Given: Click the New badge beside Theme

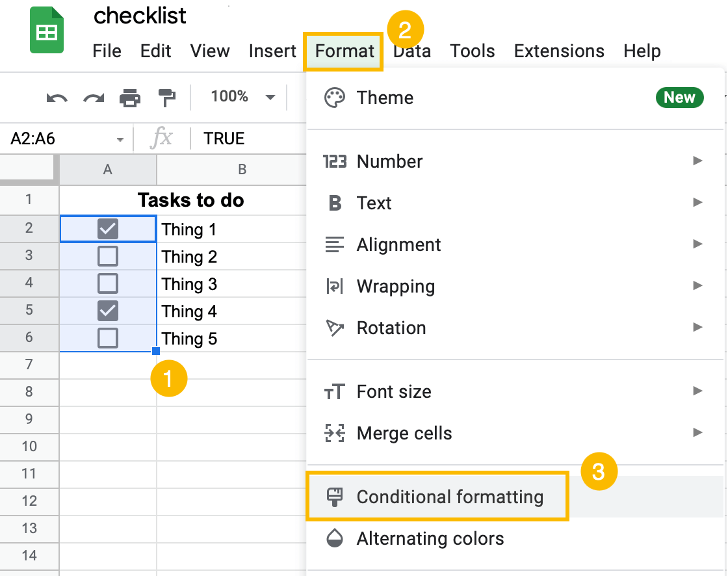Looking at the screenshot, I should pos(680,98).
